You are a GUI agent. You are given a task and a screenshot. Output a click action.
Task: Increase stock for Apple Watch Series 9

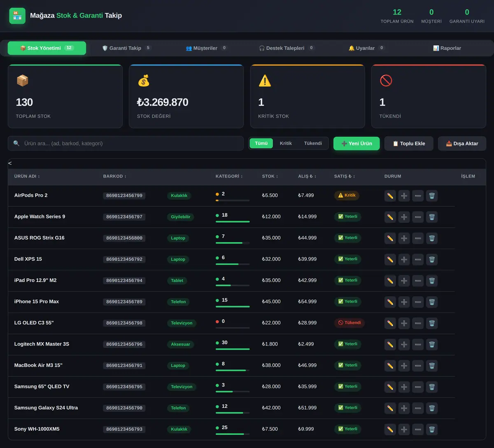(404, 217)
